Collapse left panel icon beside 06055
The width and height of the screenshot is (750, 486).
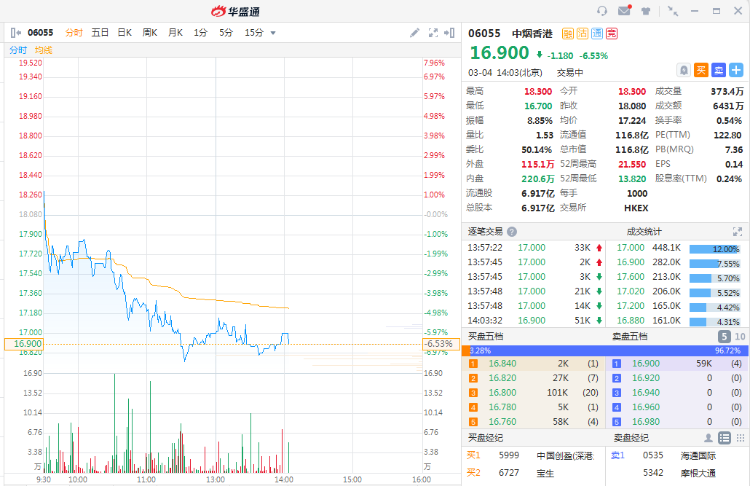[x=16, y=33]
